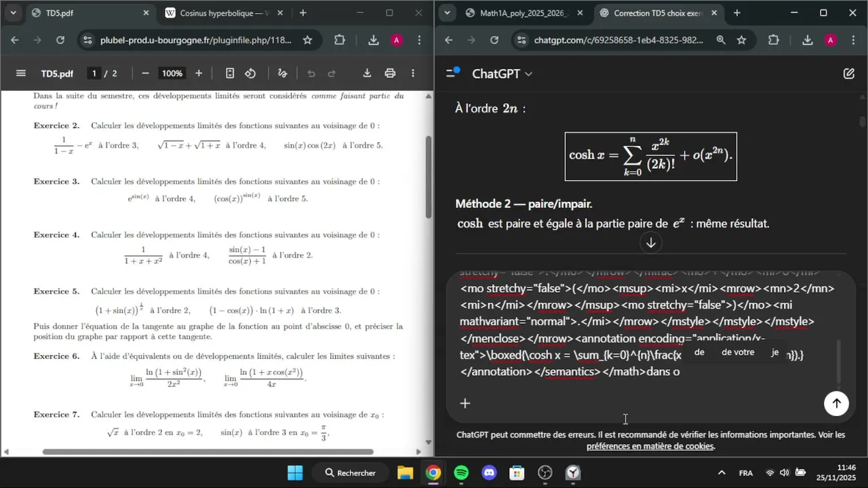Print the TD5.pdf document
The width and height of the screenshot is (868, 488).
pos(390,73)
